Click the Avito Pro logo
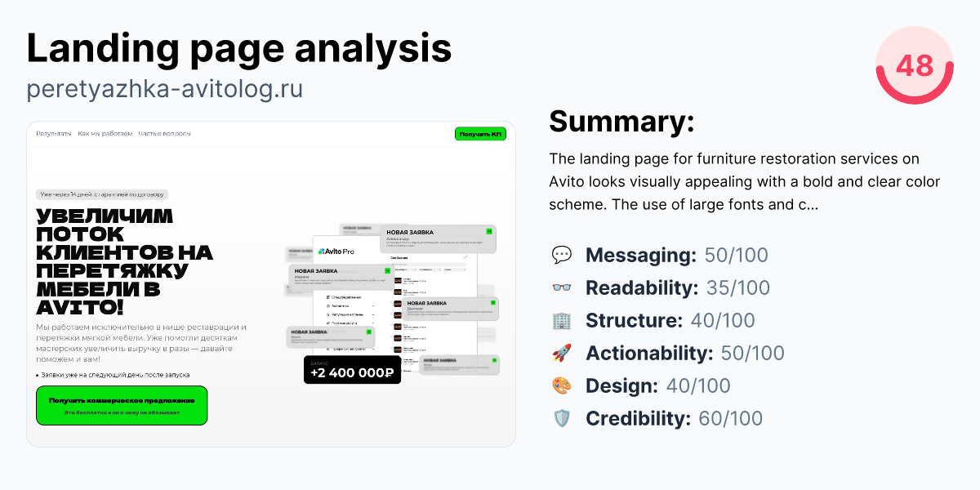 336,252
